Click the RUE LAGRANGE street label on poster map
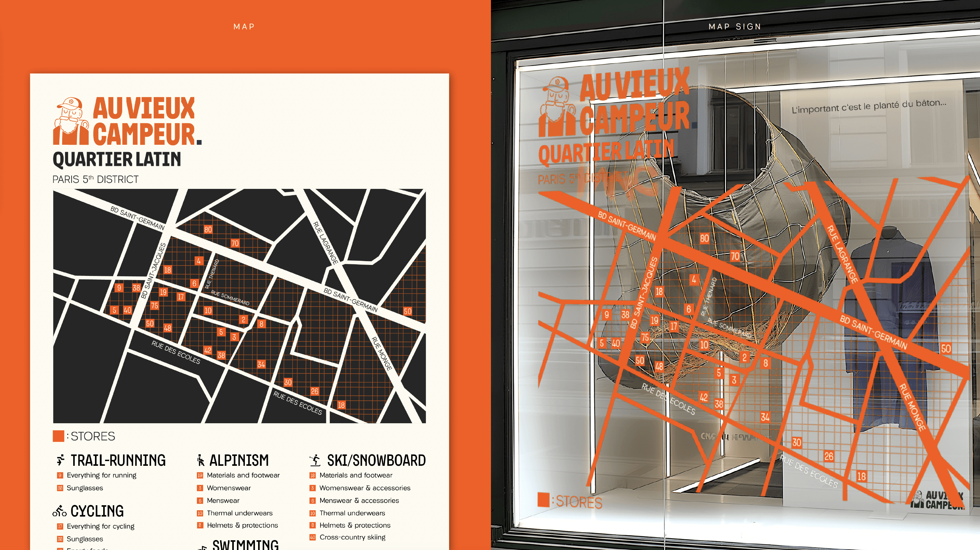The width and height of the screenshot is (980, 550). (x=326, y=243)
